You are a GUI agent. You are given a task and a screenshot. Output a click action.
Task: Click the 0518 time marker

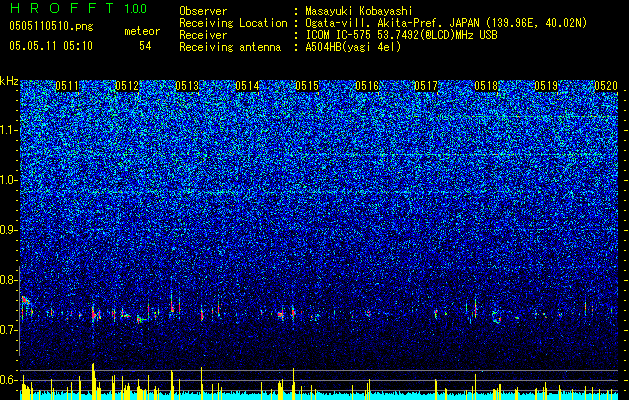tap(486, 86)
